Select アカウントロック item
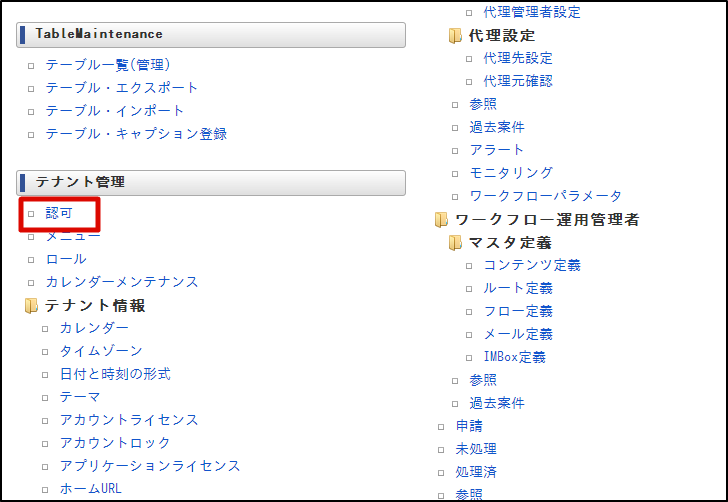This screenshot has width=728, height=502. [x=115, y=443]
